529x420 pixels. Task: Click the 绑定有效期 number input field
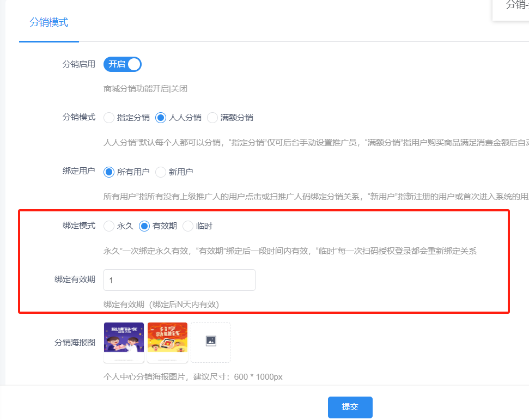tap(179, 280)
